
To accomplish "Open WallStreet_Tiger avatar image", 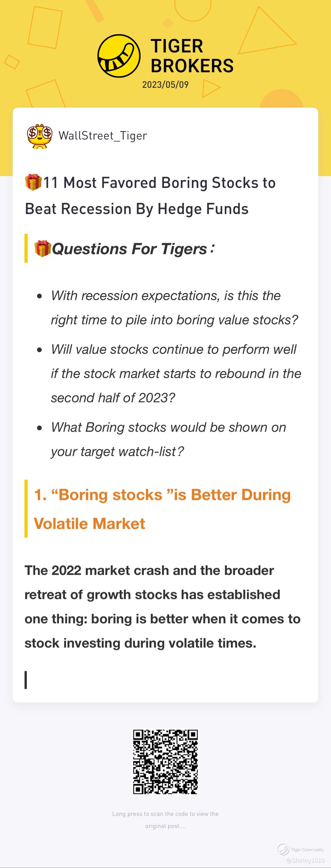I will point(40,136).
